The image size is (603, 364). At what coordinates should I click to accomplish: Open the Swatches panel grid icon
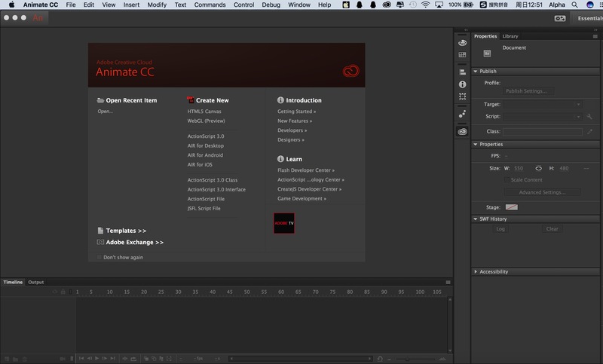tap(462, 54)
